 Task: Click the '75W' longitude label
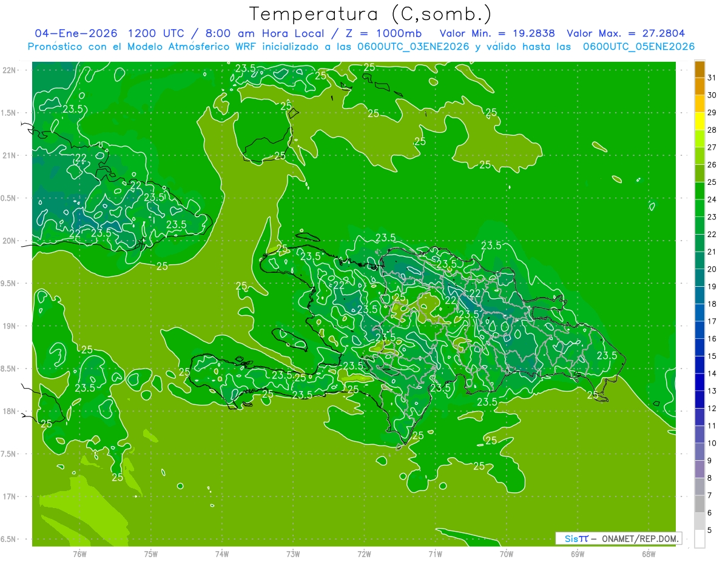point(151,554)
